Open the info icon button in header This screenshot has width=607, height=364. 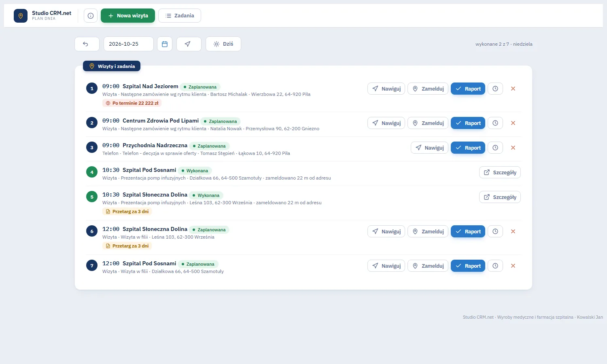pyautogui.click(x=91, y=16)
